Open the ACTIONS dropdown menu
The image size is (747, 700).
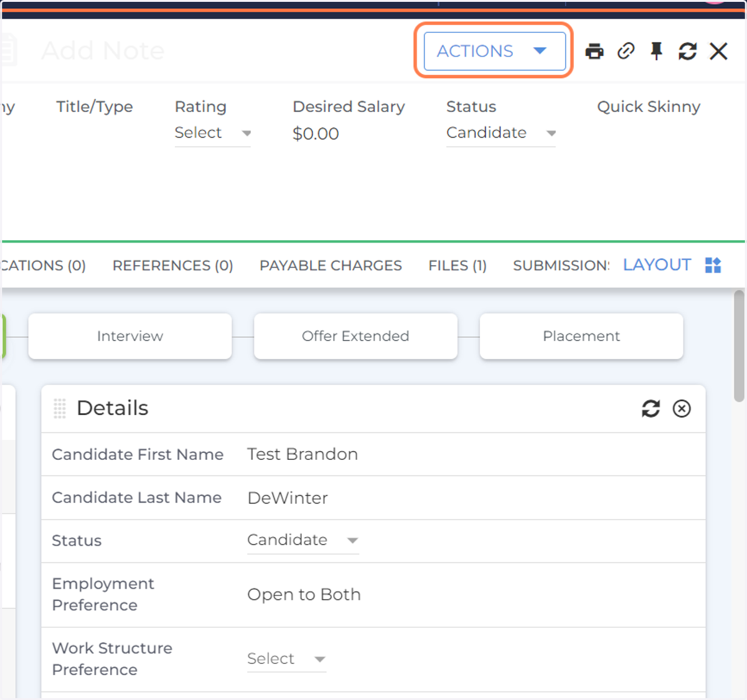494,51
